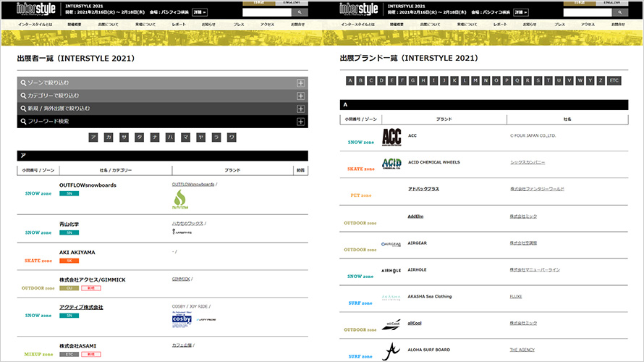Screen dimensions: 644x362
Task: Open プレス menu on right page
Action: (559, 25)
